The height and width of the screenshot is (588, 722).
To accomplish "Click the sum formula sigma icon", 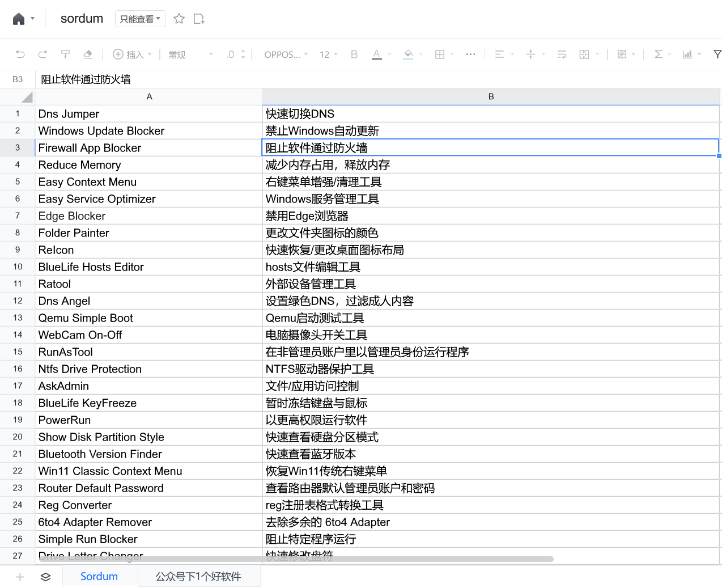I will [x=658, y=54].
